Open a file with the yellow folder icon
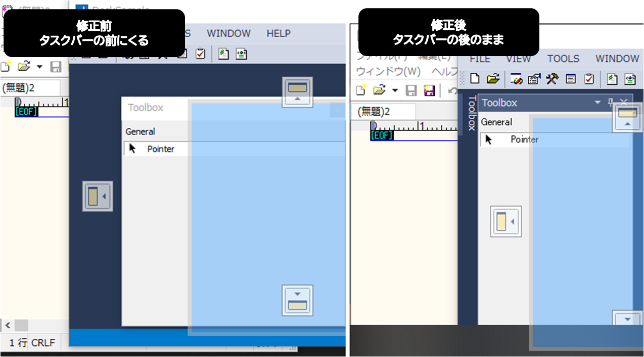Image resolution: width=644 pixels, height=357 pixels. tap(493, 79)
